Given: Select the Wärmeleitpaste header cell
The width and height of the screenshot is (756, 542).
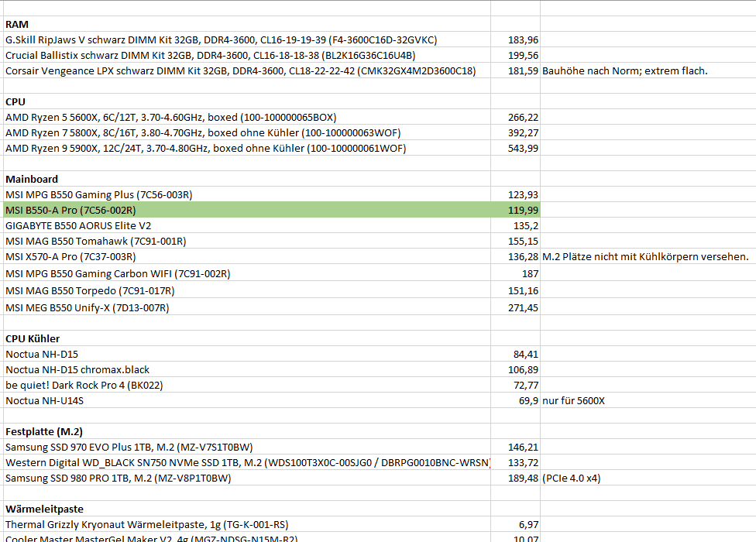Looking at the screenshot, I should 247,508.
